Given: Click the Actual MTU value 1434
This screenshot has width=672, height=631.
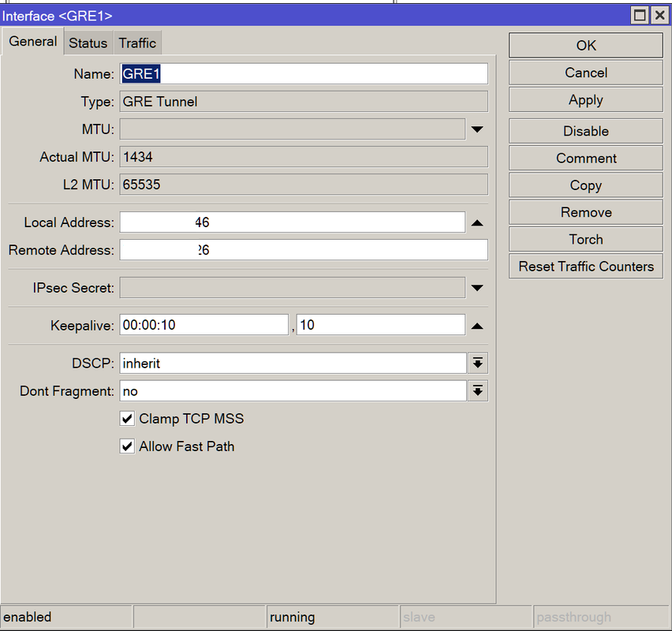Looking at the screenshot, I should click(304, 157).
